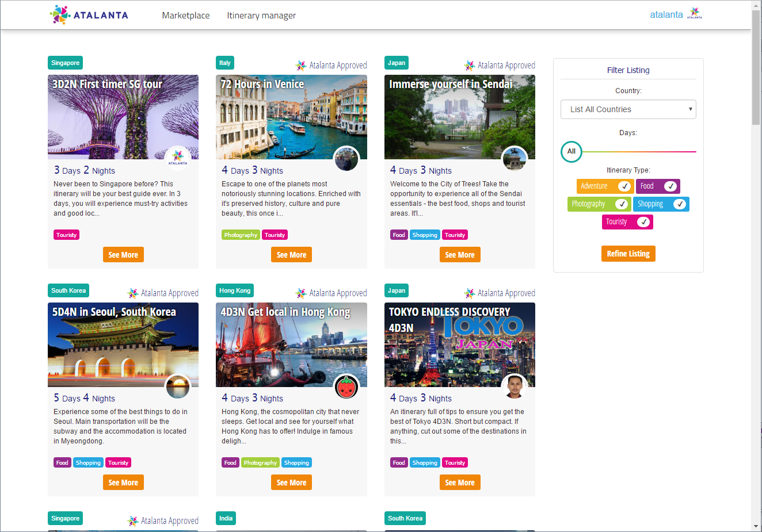Image resolution: width=762 pixels, height=532 pixels.
Task: Open the 3D2N First timer SG tour image
Action: tap(123, 117)
